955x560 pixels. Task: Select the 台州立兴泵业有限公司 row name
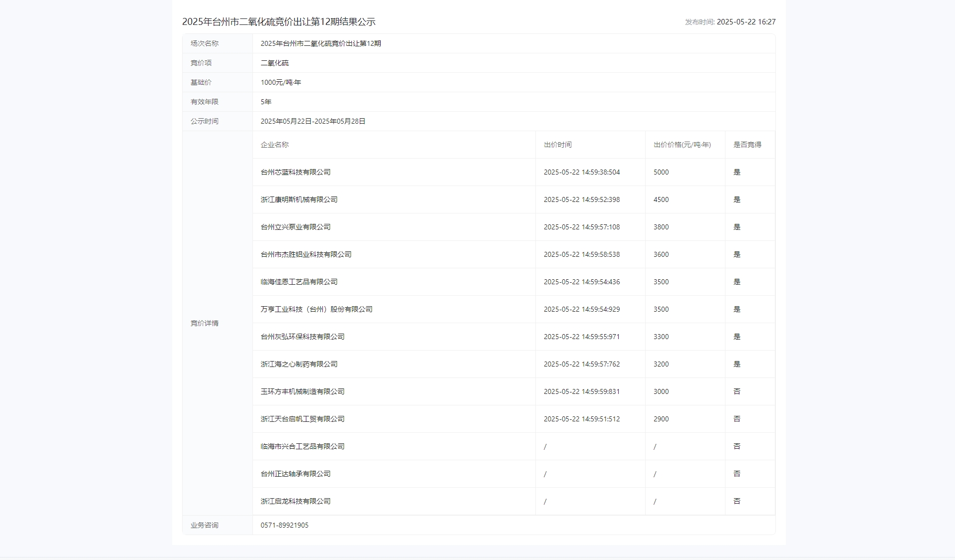(x=295, y=227)
